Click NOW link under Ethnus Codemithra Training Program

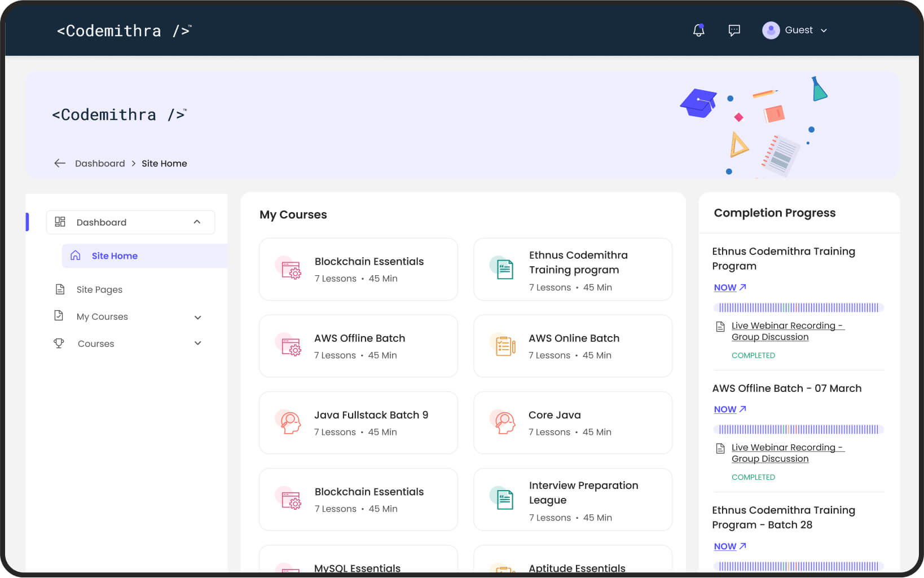(730, 288)
